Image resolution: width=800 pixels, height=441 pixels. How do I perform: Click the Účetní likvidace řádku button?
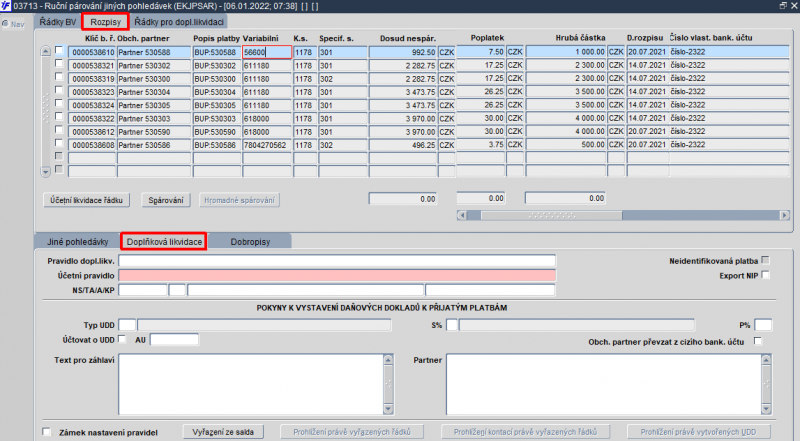coord(87,200)
